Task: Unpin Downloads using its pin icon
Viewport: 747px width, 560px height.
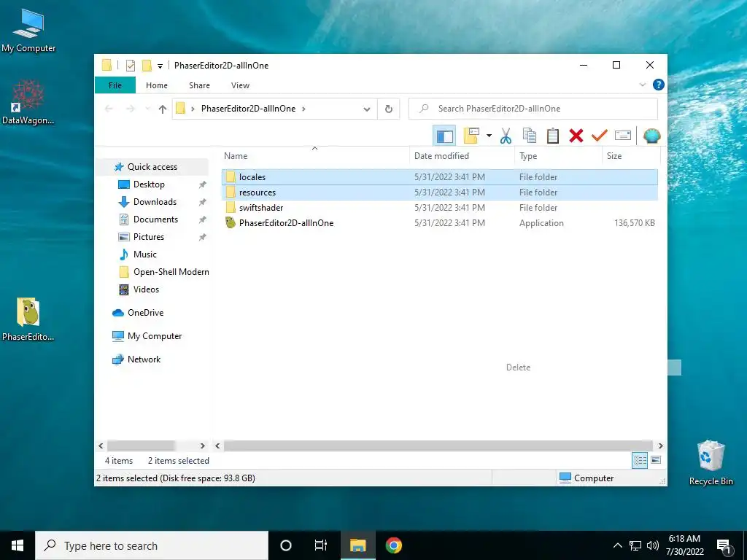Action: tap(203, 202)
